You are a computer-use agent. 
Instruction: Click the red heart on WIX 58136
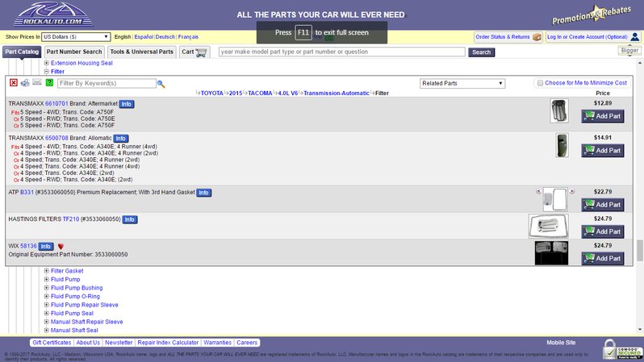pyautogui.click(x=61, y=247)
